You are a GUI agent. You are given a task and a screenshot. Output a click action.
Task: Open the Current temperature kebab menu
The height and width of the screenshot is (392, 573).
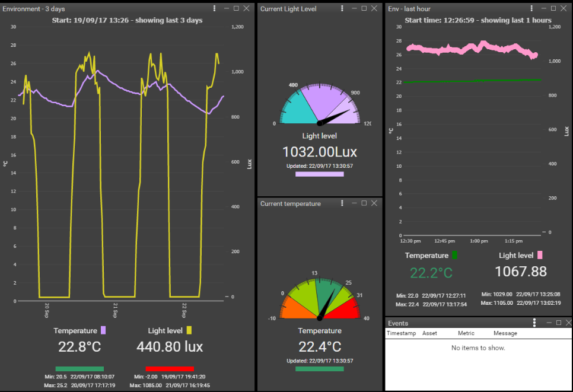pyautogui.click(x=342, y=203)
